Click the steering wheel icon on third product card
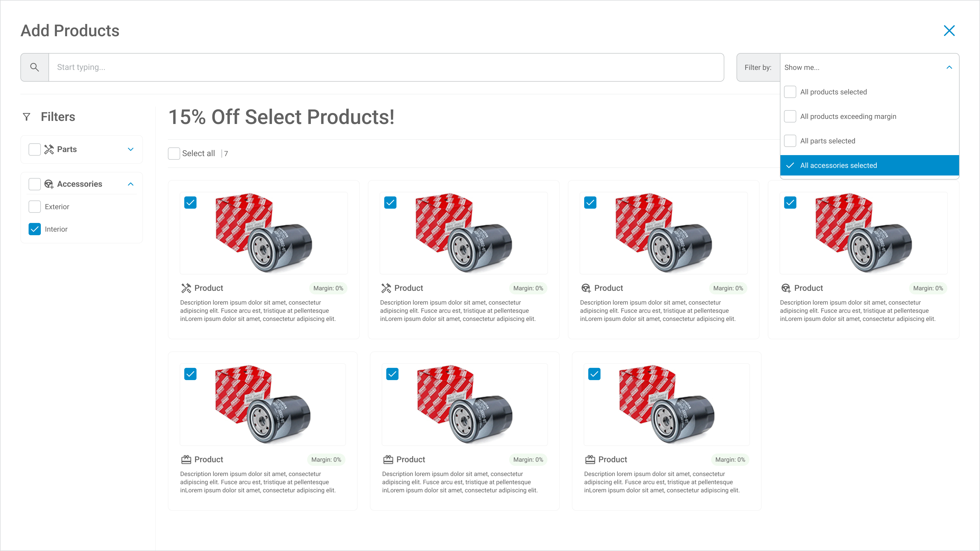980x551 pixels. 586,288
